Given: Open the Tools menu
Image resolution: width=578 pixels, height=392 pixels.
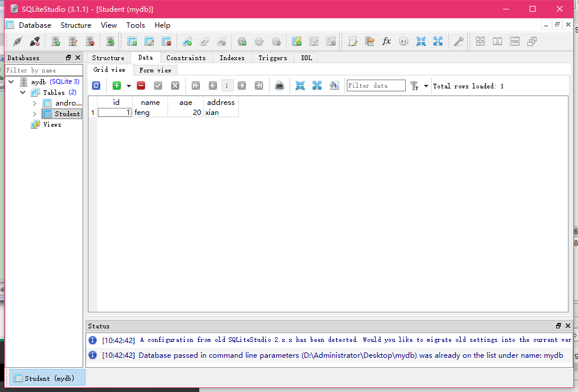Looking at the screenshot, I should 135,25.
